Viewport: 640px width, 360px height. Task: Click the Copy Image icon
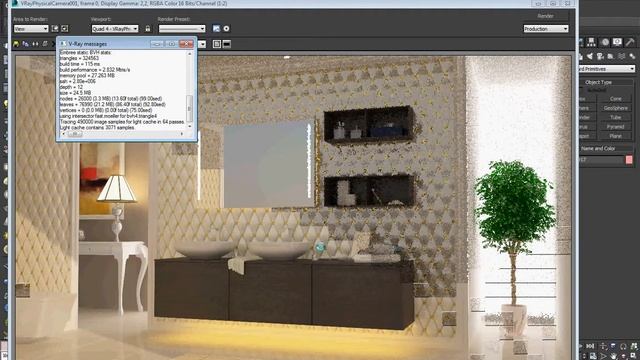pos(25,44)
